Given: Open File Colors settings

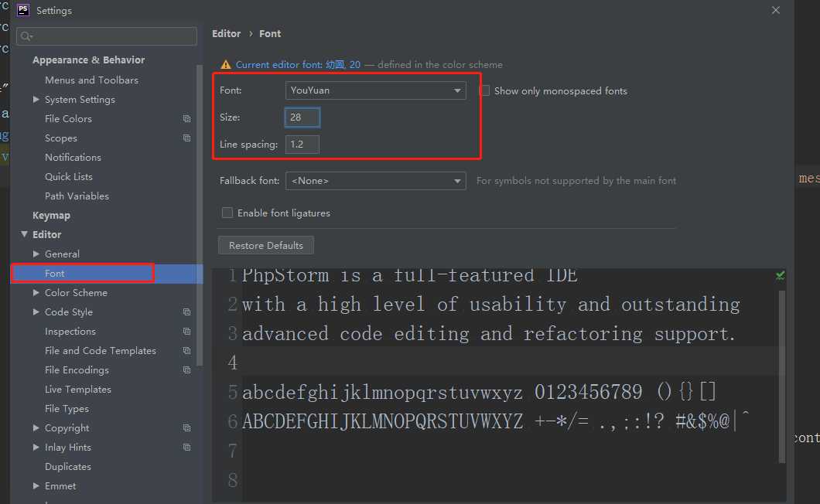Looking at the screenshot, I should (x=69, y=119).
